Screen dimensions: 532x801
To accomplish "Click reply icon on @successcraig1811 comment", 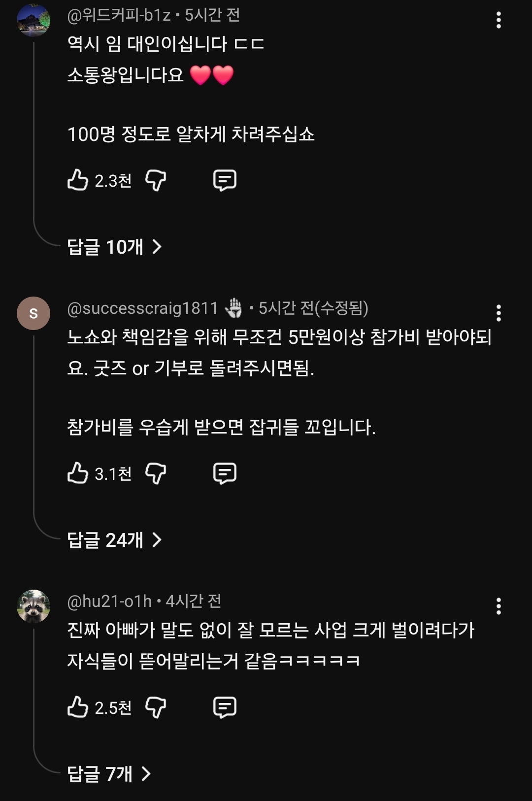I will pyautogui.click(x=225, y=473).
